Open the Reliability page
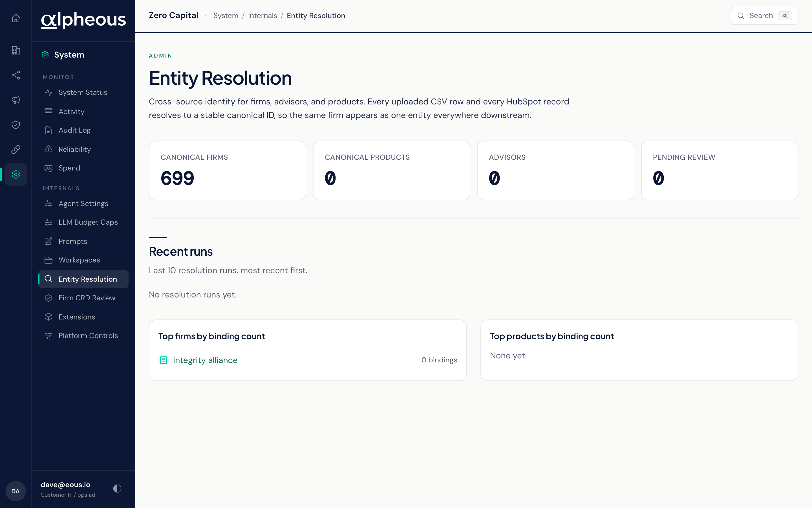 83,149
